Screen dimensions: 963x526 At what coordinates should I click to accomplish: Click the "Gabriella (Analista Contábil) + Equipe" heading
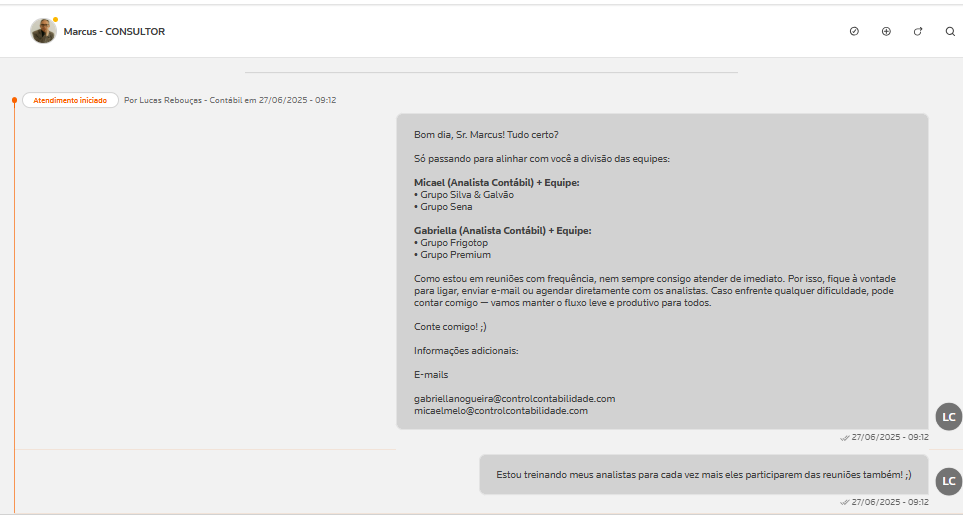pyautogui.click(x=502, y=231)
